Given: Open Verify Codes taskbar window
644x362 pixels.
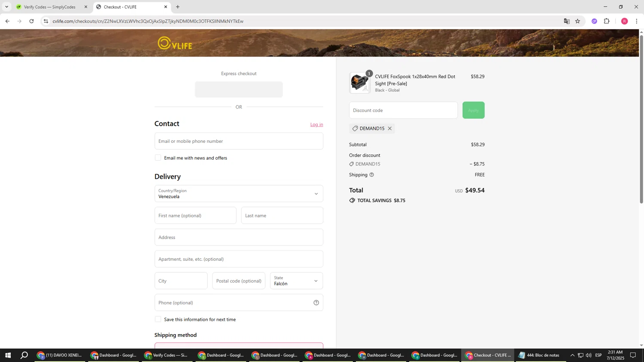Looking at the screenshot, I should tap(167, 355).
